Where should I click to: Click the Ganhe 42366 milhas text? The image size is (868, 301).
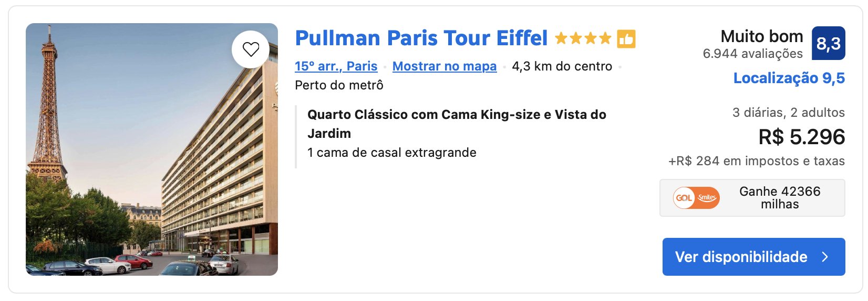tap(780, 198)
